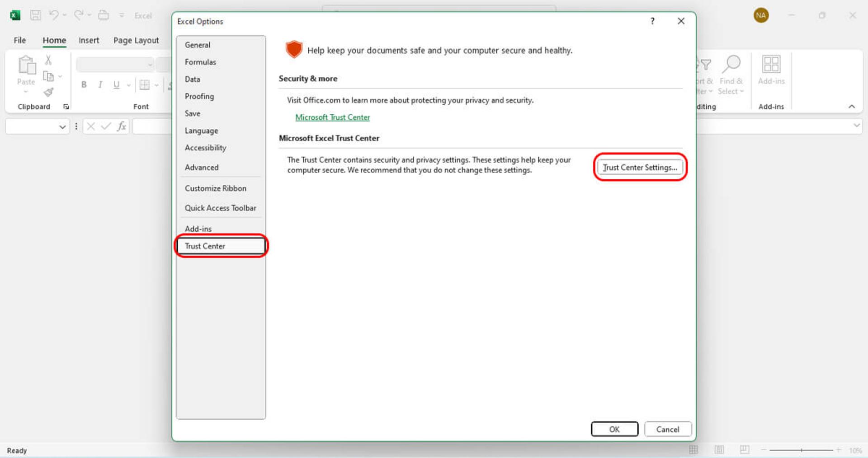This screenshot has width=868, height=458.
Task: Click the Cut scissors icon
Action: click(x=48, y=60)
